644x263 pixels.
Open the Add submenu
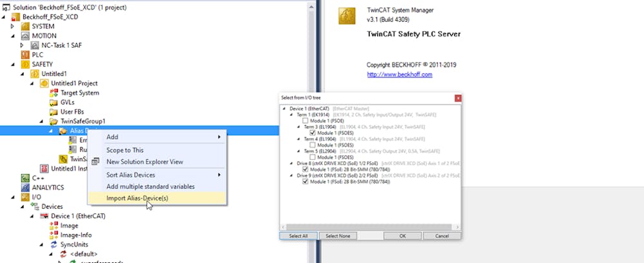pos(157,137)
